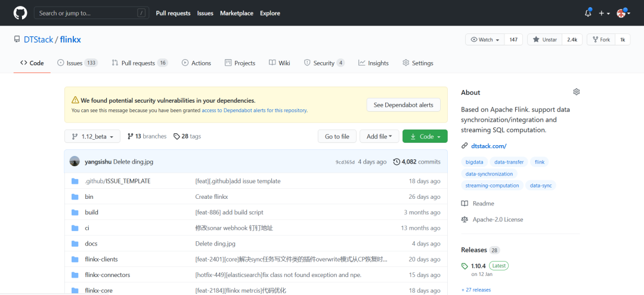The image size is (644, 295).
Task: Open the docs folder icon
Action: (75, 244)
